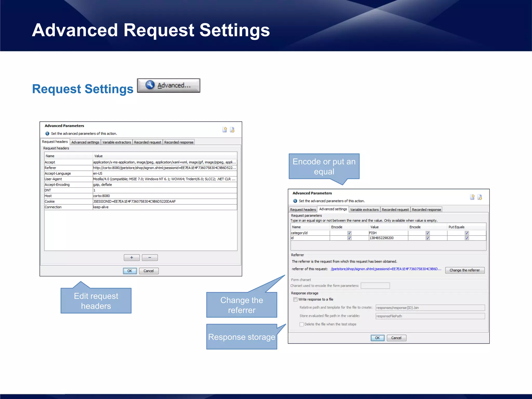Click the User-Agent header value

[x=165, y=179]
